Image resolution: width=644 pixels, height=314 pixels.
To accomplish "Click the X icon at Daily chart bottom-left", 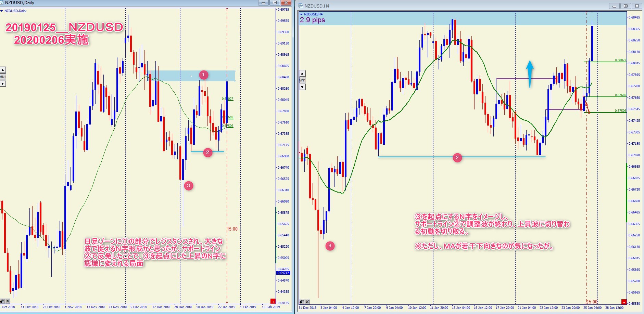I will click(x=8, y=301).
